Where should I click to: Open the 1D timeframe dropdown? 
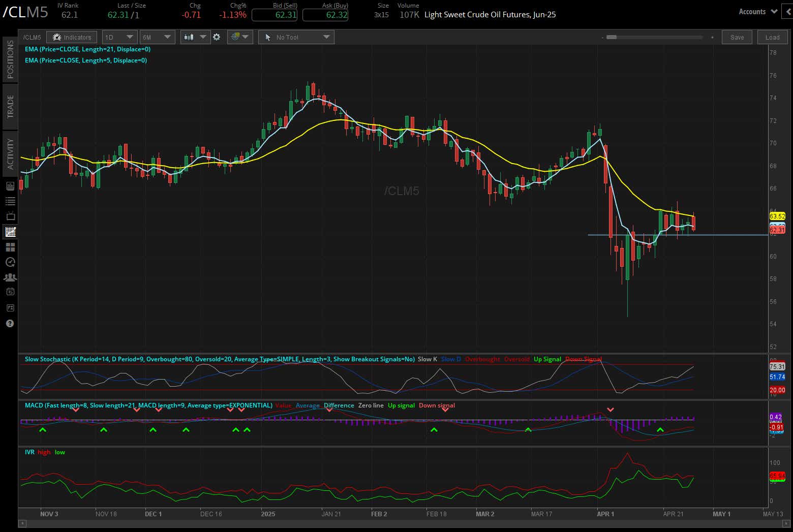tap(119, 37)
